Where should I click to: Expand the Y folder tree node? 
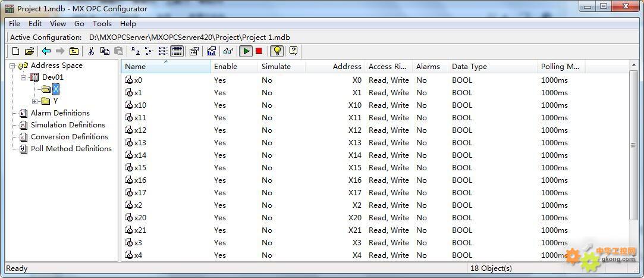[35, 101]
